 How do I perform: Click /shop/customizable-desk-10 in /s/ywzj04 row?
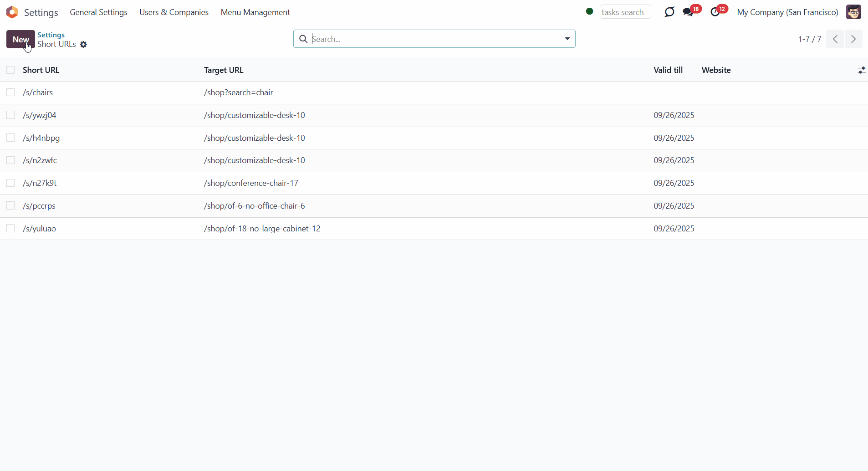point(255,115)
